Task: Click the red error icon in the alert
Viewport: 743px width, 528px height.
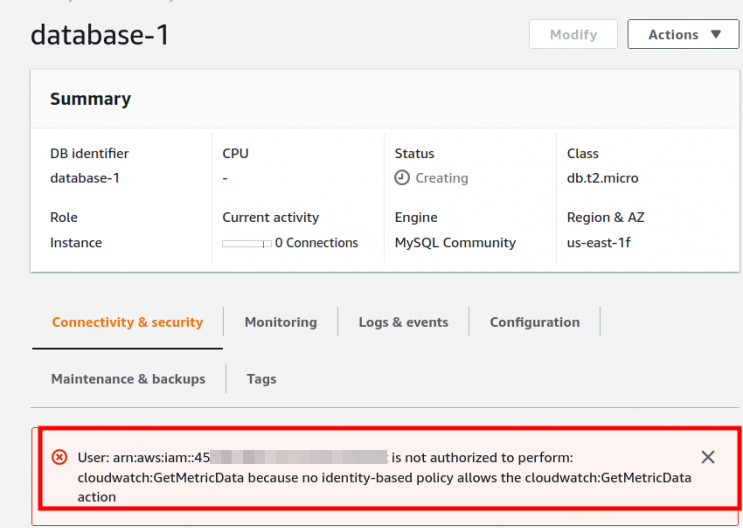Action: pos(59,457)
